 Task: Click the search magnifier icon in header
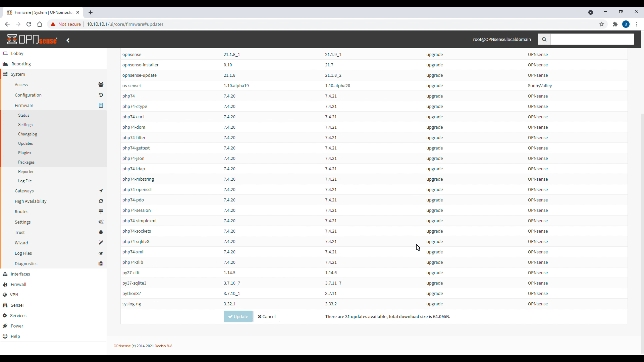[544, 39]
